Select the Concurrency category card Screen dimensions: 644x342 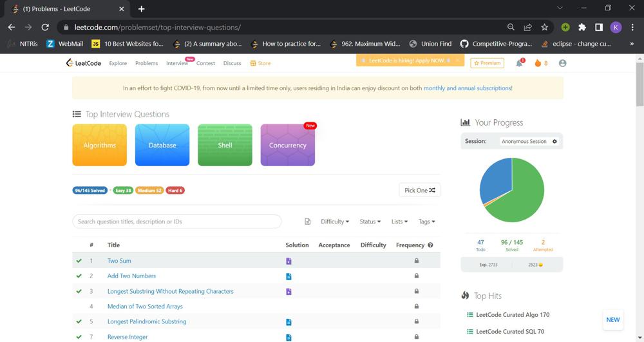point(287,145)
